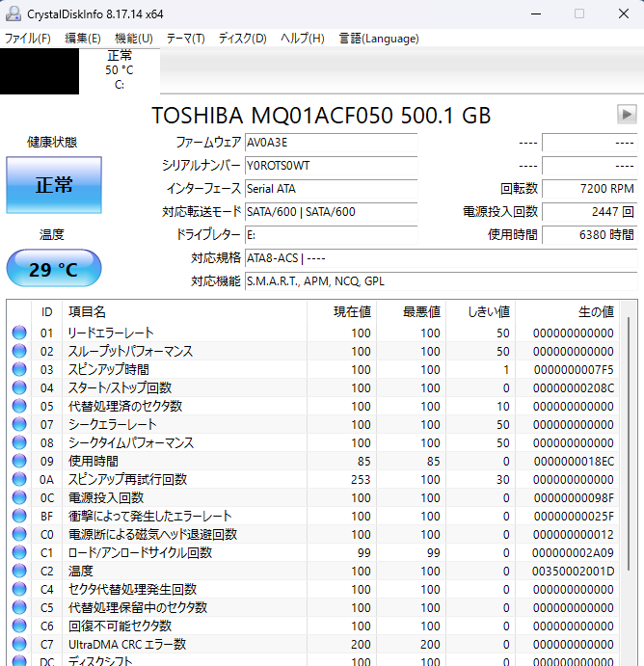Screen dimensions: 644x666
Task: Click the 29 °C temperature button
Action: (x=54, y=269)
